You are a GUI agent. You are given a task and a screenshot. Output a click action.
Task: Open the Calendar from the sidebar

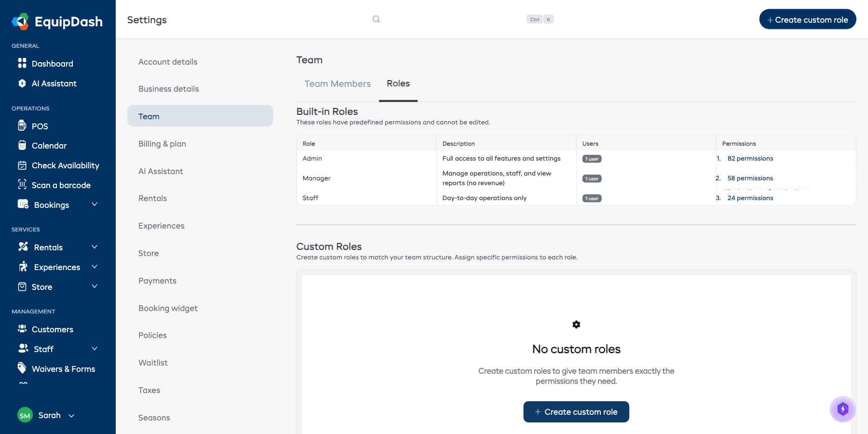[49, 145]
